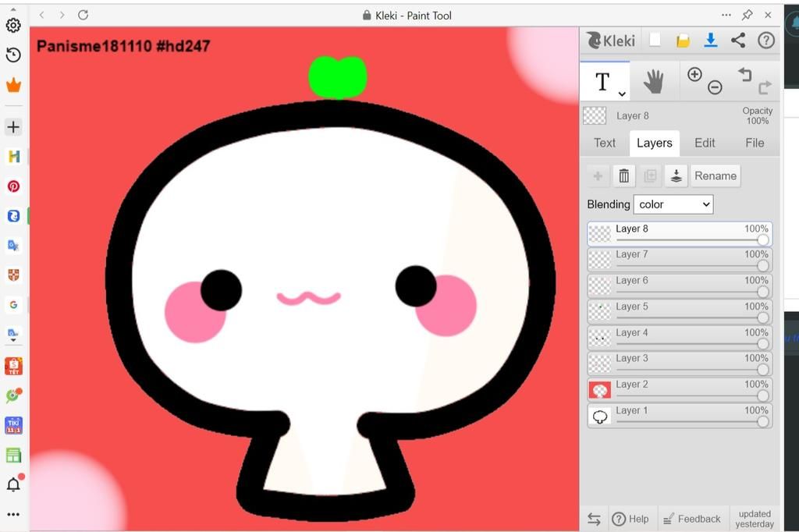Open sidebar more options ellipsis at bottom
799x532 pixels.
click(13, 514)
